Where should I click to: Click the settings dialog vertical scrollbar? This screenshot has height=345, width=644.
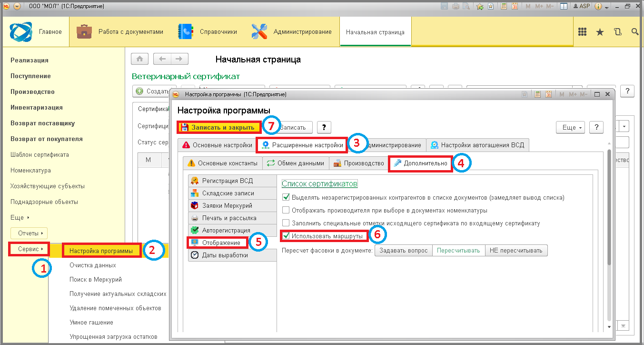609,214
